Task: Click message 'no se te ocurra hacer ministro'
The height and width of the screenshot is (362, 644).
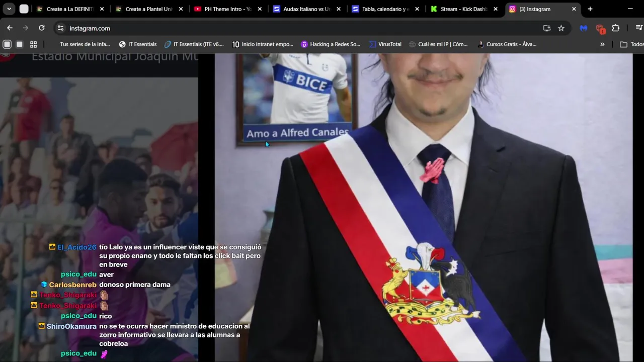Action: (x=174, y=335)
